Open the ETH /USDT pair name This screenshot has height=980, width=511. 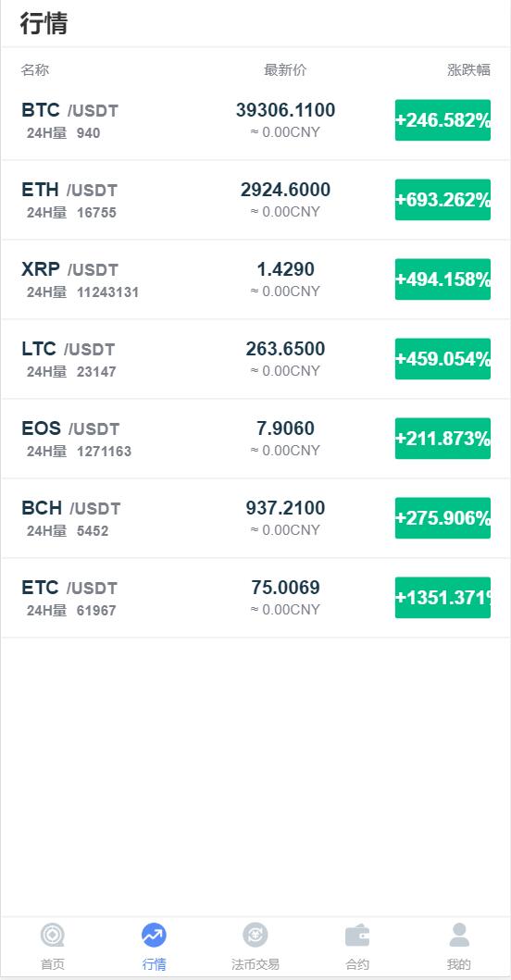(x=69, y=190)
